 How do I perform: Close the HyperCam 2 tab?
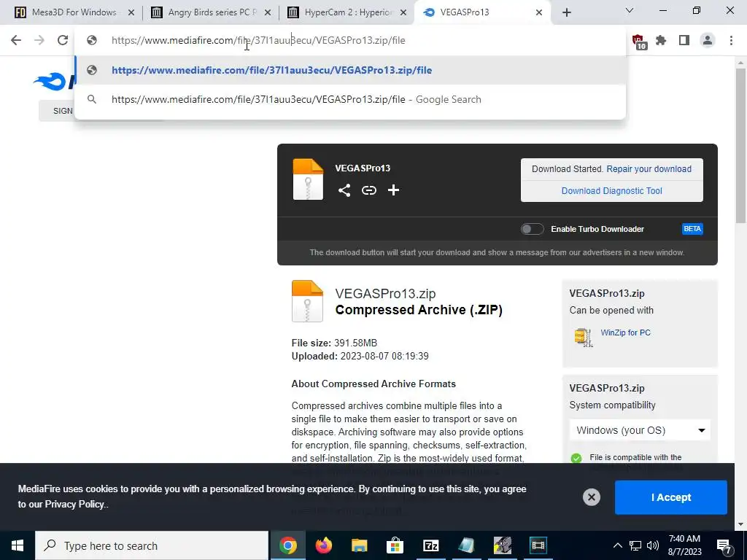pos(403,12)
